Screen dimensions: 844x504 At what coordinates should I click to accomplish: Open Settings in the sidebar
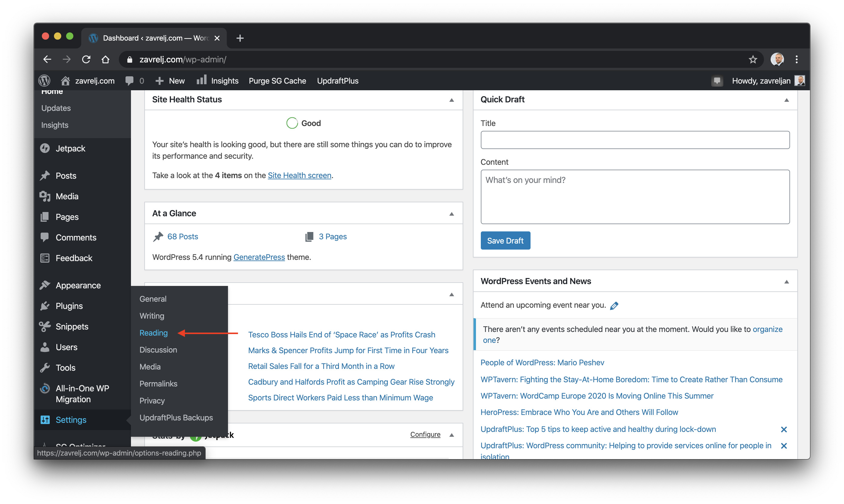[71, 420]
